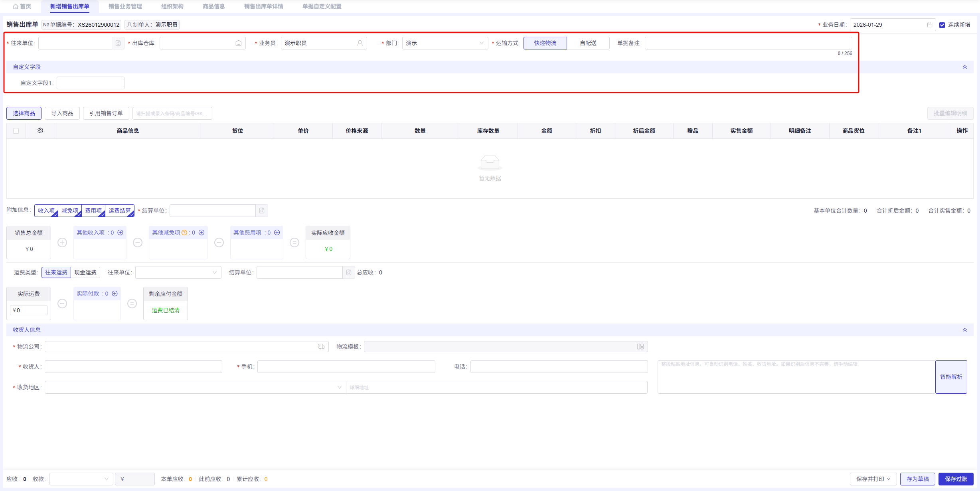Focus the barcode scan input field
980x491 pixels.
pos(172,113)
